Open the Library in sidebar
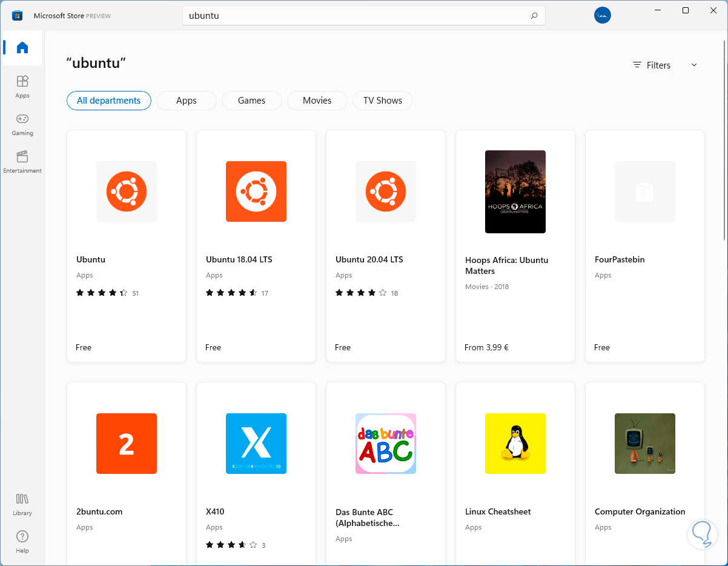 coord(22,504)
